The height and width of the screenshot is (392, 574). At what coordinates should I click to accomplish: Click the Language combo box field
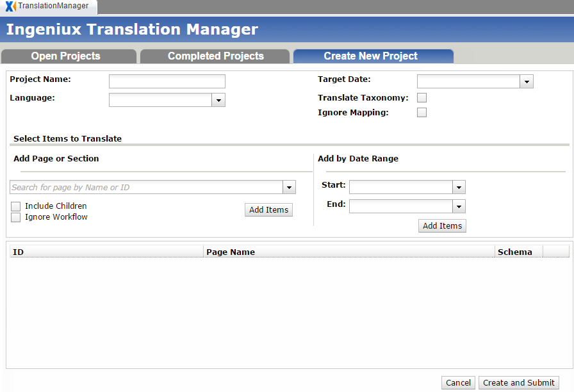coord(160,100)
